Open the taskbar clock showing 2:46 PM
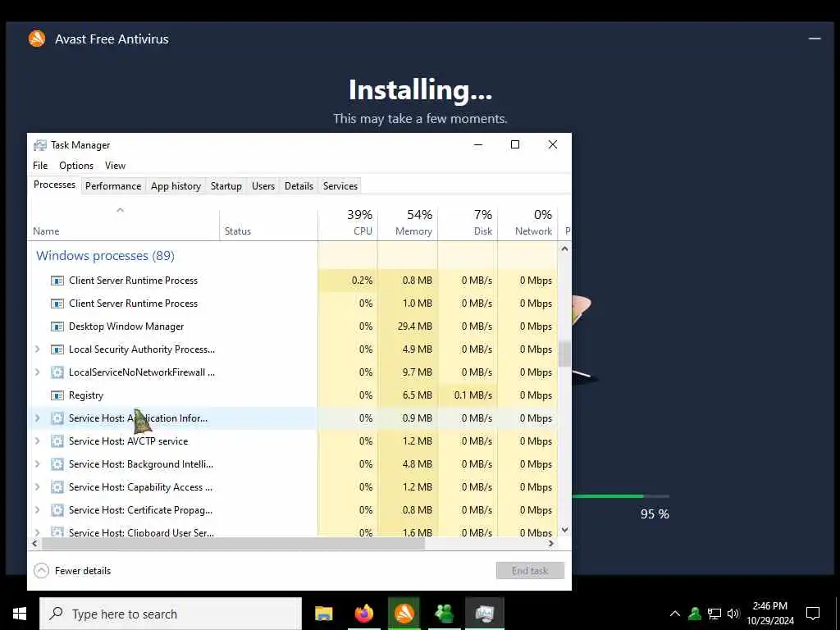840x630 pixels. point(769,614)
